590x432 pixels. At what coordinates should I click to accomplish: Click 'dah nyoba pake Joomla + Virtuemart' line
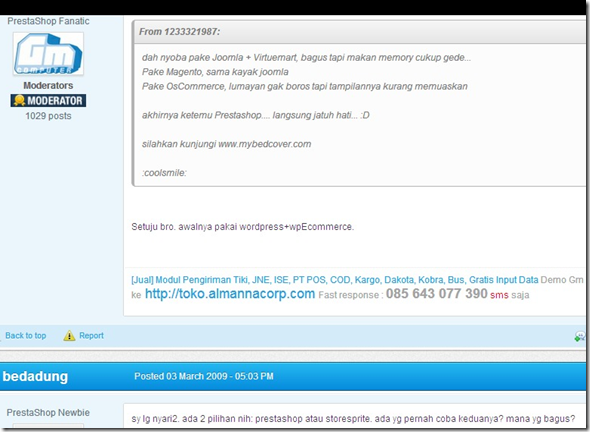coord(306,58)
